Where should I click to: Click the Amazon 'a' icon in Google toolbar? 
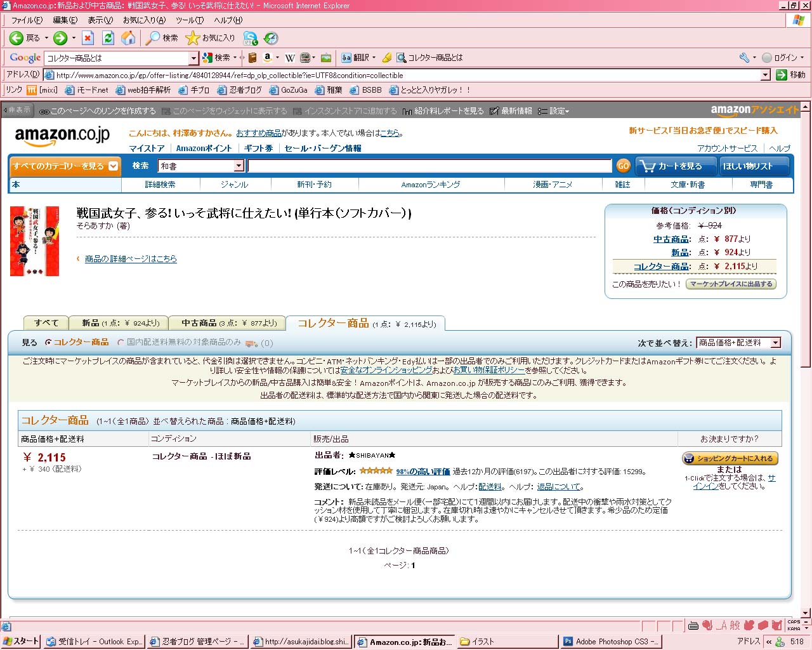click(x=268, y=58)
